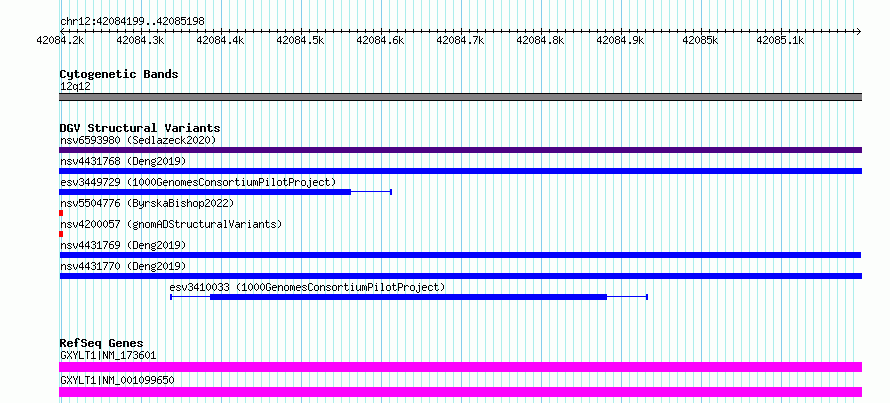The width and height of the screenshot is (890, 403).
Task: Click the 42084.7k ruler tick label
Action: [460, 40]
